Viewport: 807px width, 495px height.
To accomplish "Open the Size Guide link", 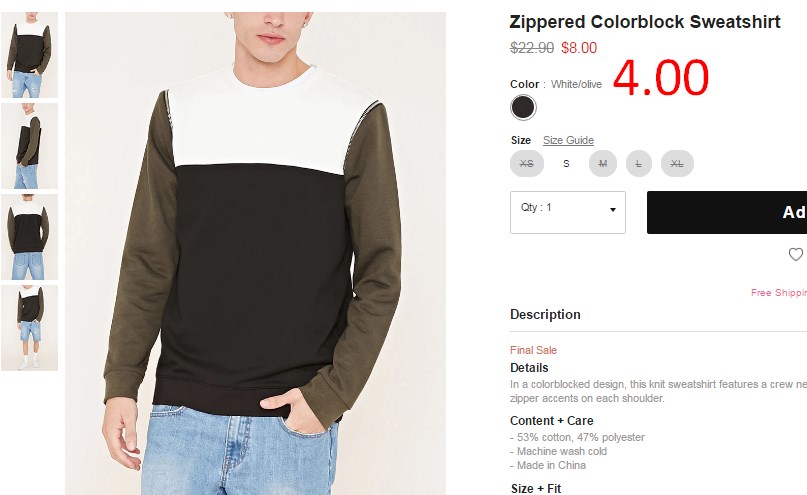I will (568, 140).
